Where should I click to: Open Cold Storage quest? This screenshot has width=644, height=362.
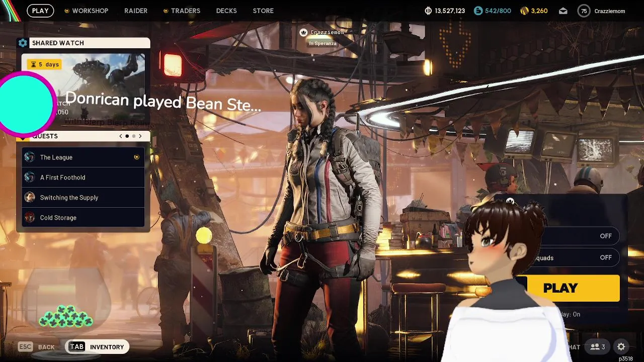point(83,218)
